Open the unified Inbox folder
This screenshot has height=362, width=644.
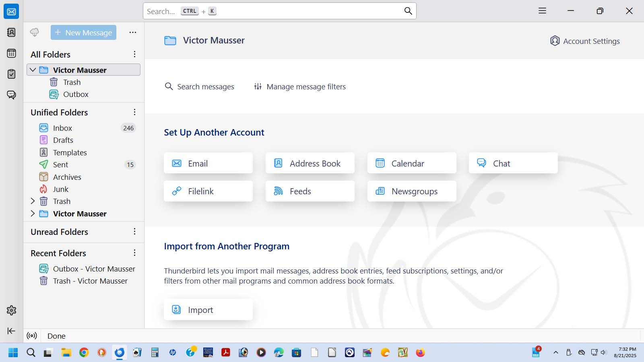(x=83, y=128)
